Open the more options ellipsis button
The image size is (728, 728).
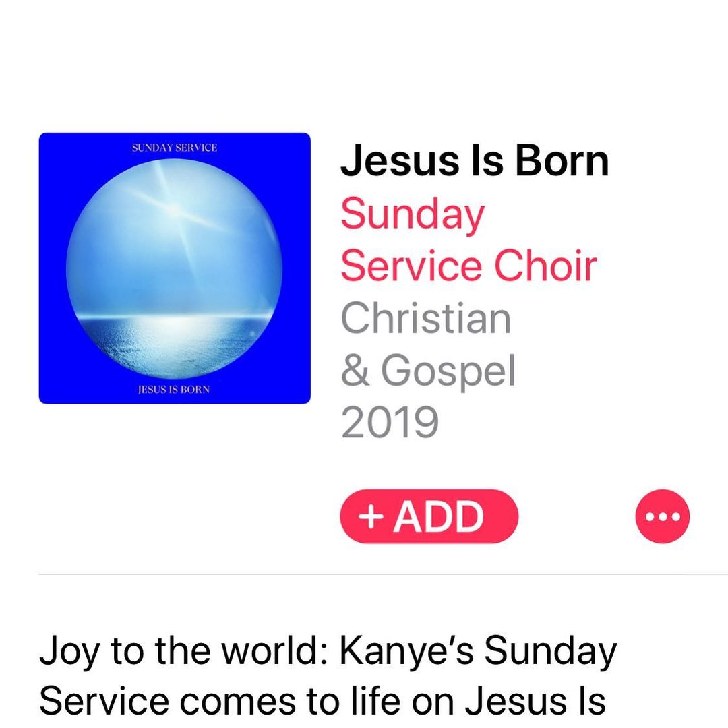663,516
